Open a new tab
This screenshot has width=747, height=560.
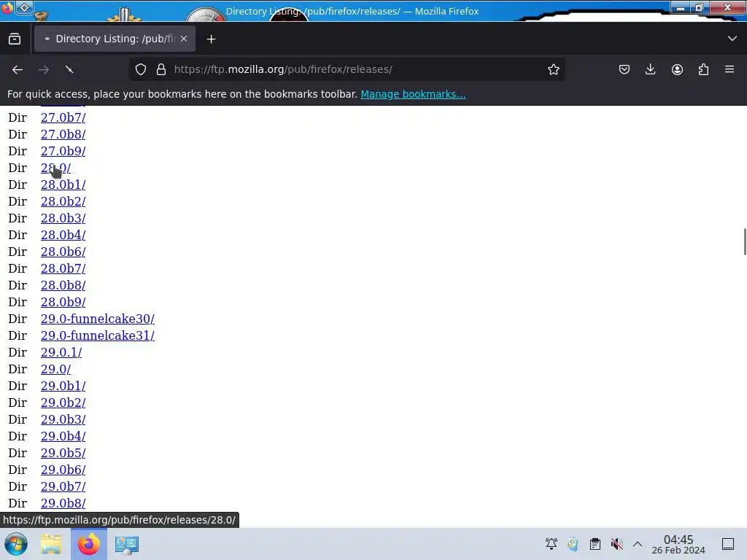click(211, 39)
